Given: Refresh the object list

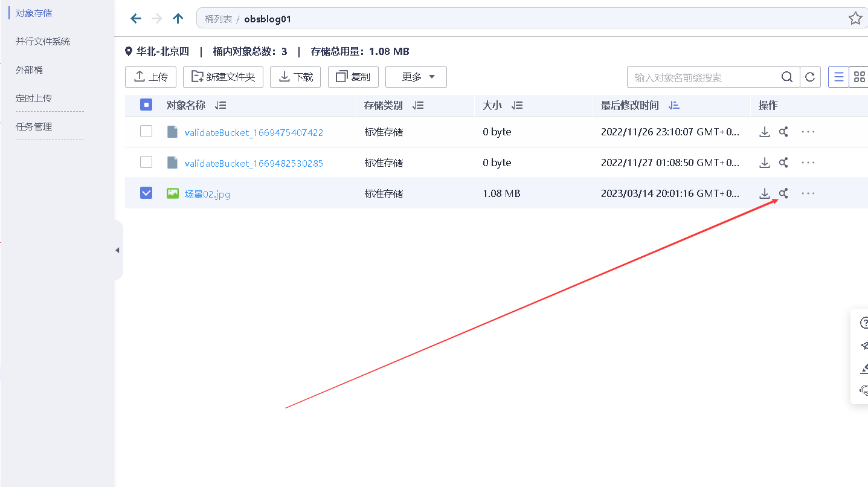Looking at the screenshot, I should pos(810,77).
